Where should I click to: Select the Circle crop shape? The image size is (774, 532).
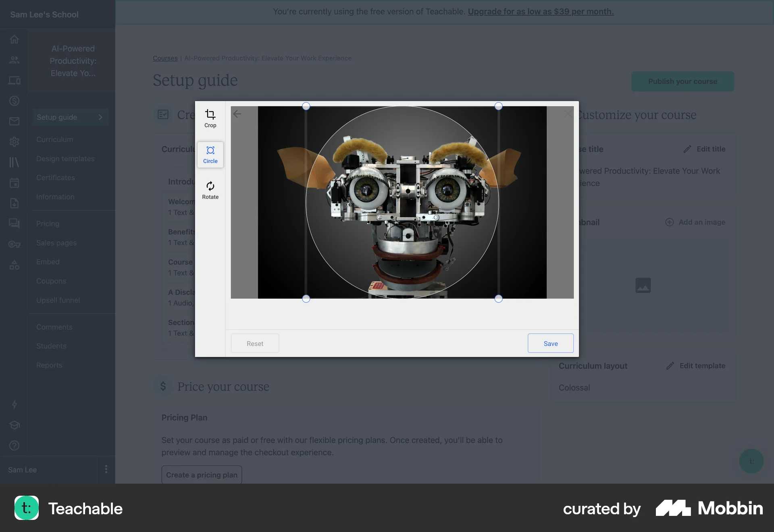click(x=210, y=154)
